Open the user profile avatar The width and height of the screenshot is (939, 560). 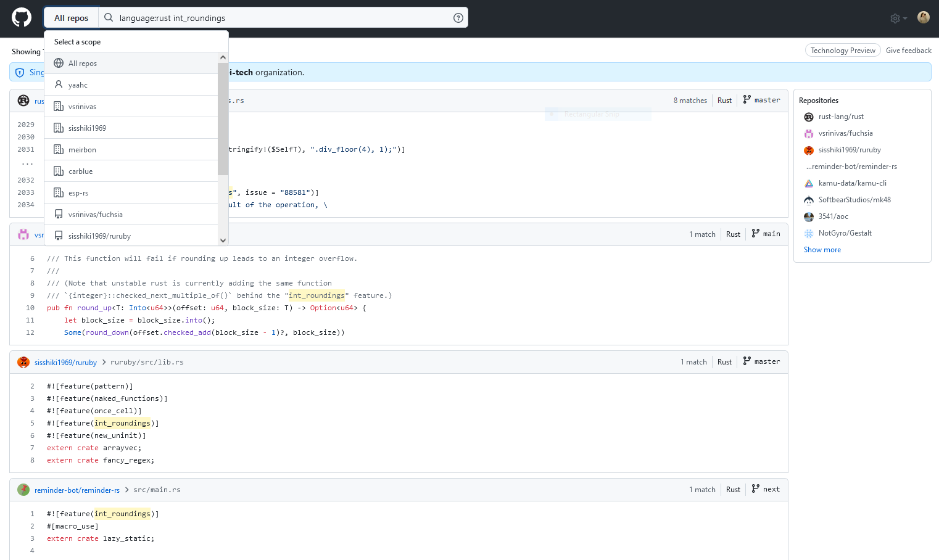pyautogui.click(x=924, y=17)
